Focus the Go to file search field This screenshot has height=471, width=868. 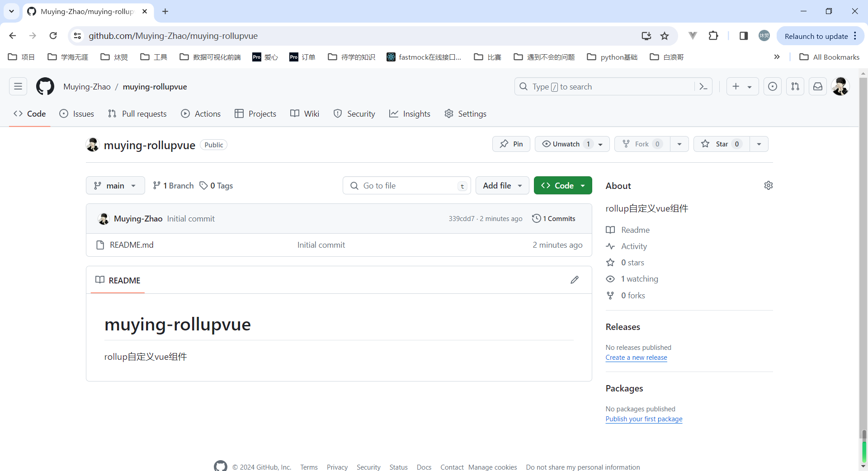(x=407, y=185)
